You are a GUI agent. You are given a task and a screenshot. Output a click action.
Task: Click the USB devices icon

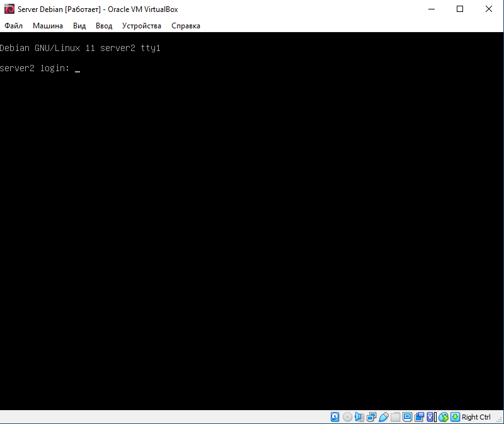tap(383, 417)
